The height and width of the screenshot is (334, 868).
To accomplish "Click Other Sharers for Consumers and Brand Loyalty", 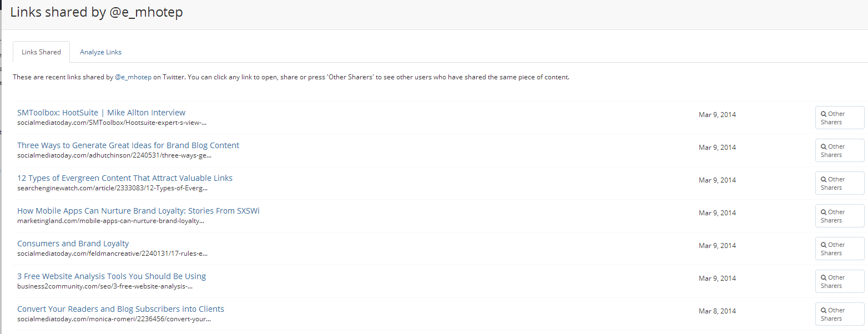I will pyautogui.click(x=839, y=249).
